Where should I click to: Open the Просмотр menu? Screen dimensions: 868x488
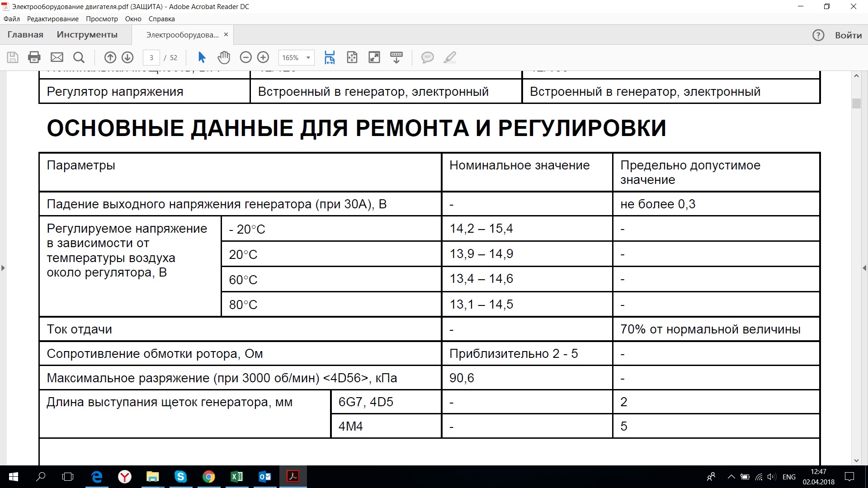(x=102, y=19)
